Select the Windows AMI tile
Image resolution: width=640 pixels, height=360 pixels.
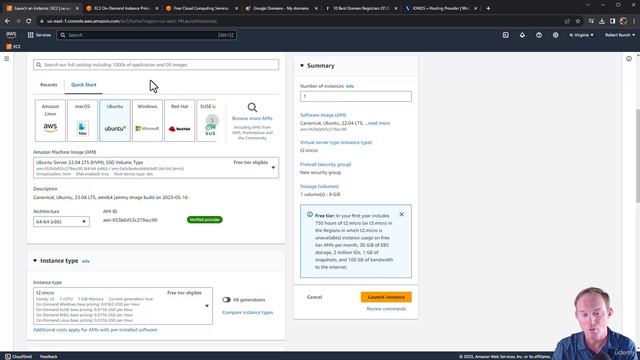point(147,120)
